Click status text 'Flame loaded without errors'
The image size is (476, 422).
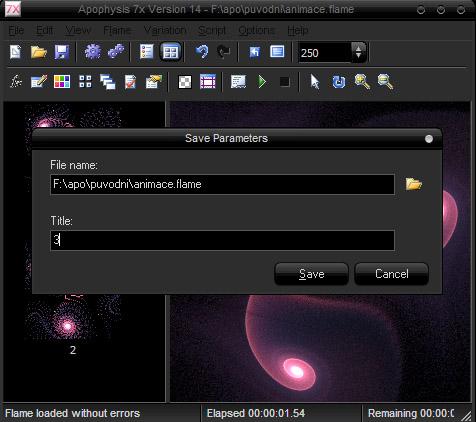[x=72, y=413]
